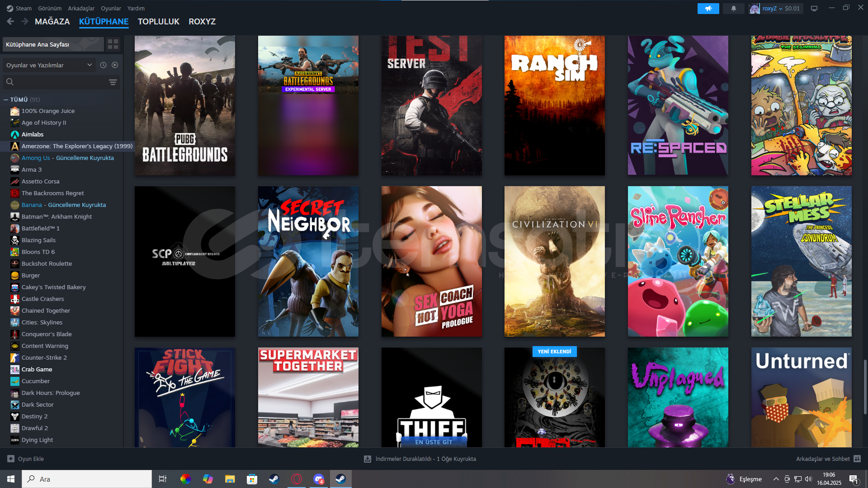Open Secret Neighbor game cover
This screenshot has height=488, width=868.
pos(308,261)
